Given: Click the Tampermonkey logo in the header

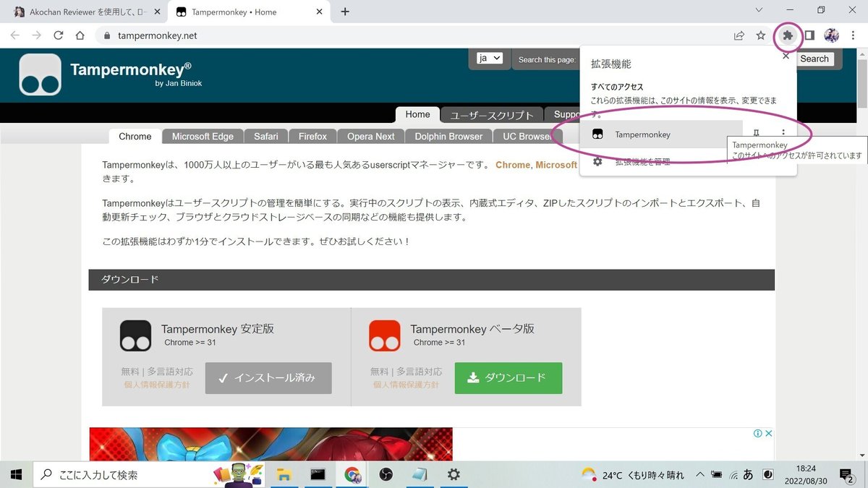Looking at the screenshot, I should (x=41, y=74).
